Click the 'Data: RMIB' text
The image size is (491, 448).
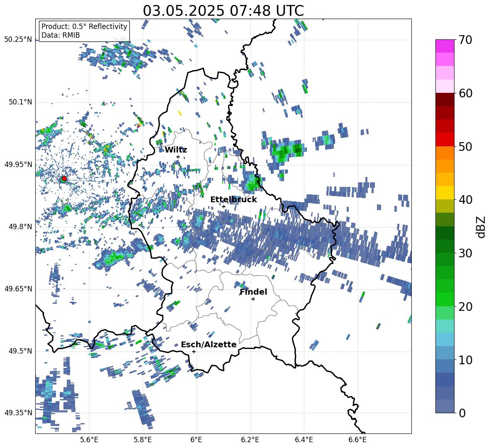61,35
